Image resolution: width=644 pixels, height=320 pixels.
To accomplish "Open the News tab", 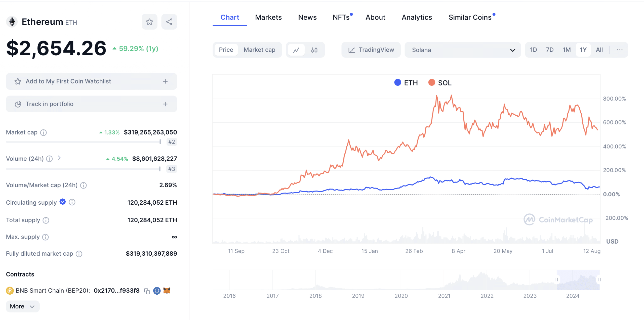I will (307, 17).
